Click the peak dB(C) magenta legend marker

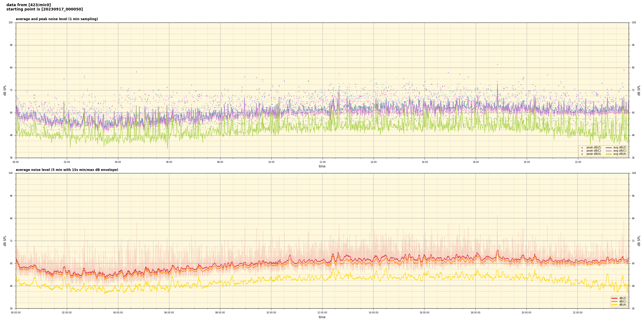582,151
